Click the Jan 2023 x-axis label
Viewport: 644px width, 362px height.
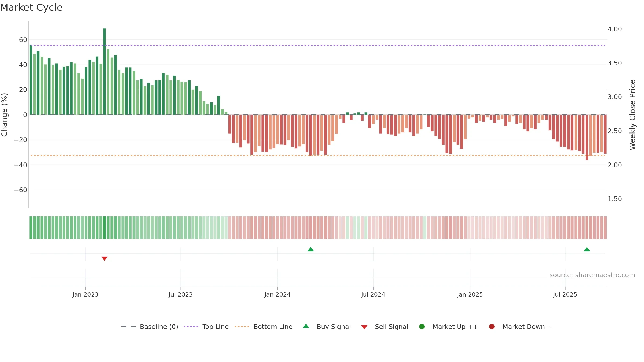(x=85, y=295)
